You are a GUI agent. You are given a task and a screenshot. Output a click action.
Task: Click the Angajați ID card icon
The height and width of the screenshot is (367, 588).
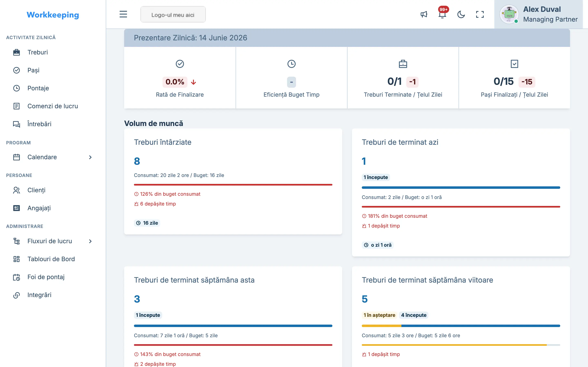tap(17, 208)
